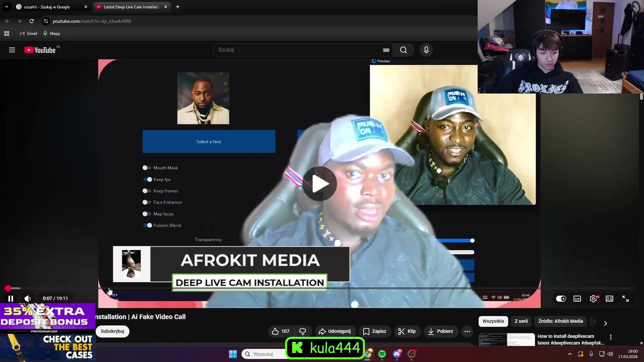Dislike the video with thumbs down
Viewport: 644px width, 362px height.
[x=302, y=331]
